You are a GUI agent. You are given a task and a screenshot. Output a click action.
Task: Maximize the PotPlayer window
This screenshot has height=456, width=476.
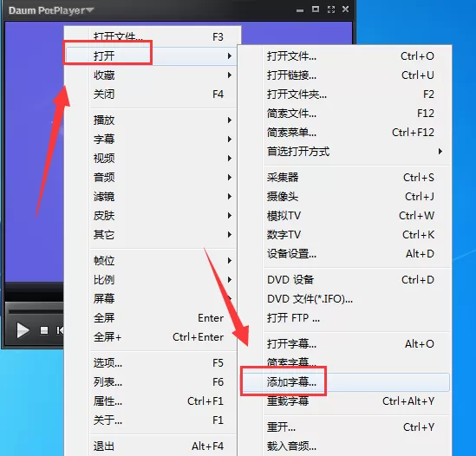click(316, 10)
